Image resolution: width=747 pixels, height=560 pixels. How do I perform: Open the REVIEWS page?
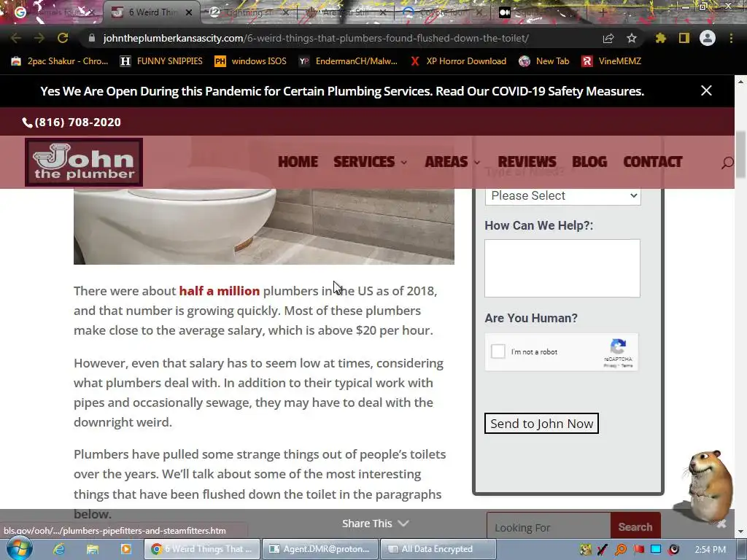coord(527,162)
